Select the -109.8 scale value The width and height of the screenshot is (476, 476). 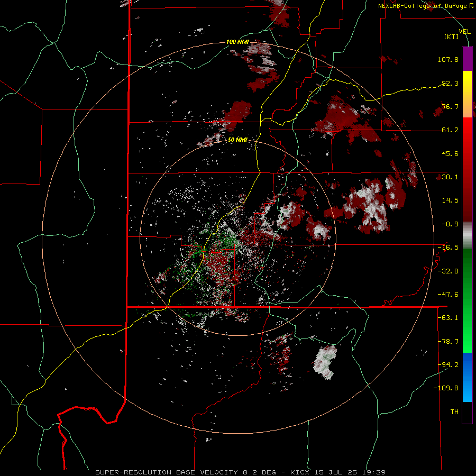446,388
